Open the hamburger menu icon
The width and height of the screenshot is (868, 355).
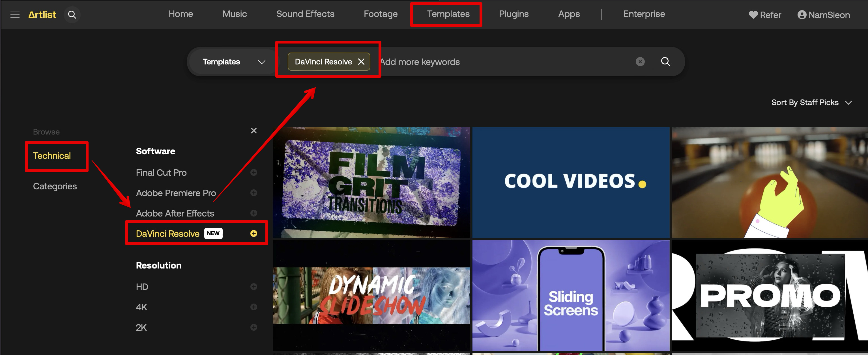15,15
